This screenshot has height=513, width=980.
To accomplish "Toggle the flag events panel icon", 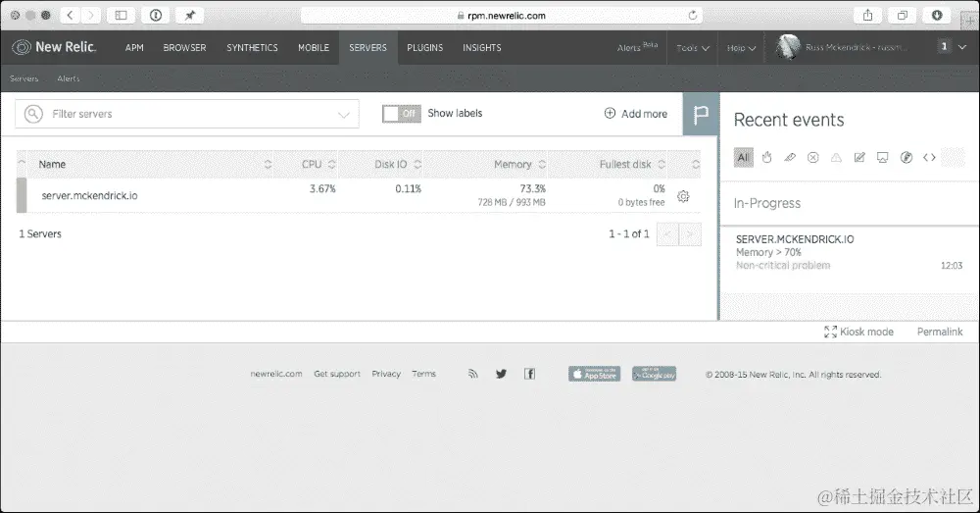I will 701,114.
